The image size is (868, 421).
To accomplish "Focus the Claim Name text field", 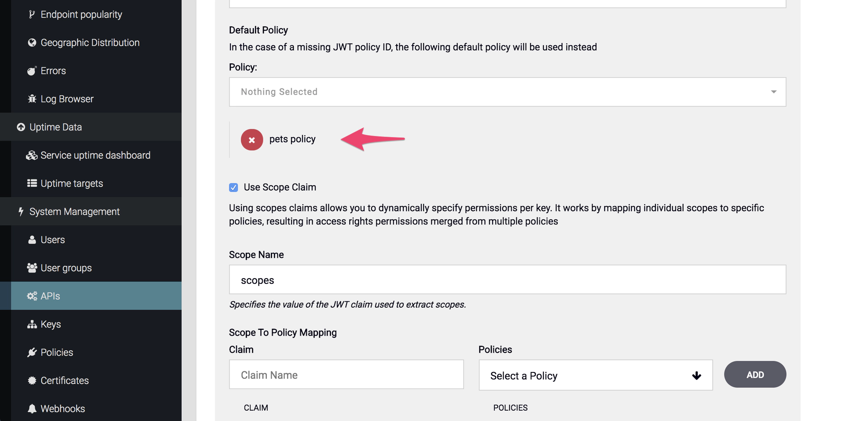I will [x=346, y=375].
